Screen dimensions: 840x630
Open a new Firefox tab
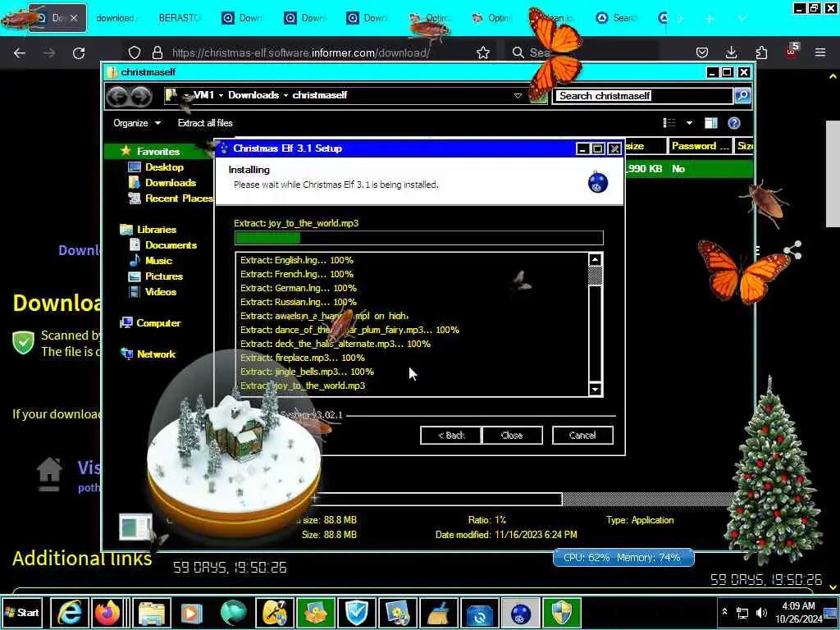click(x=710, y=18)
